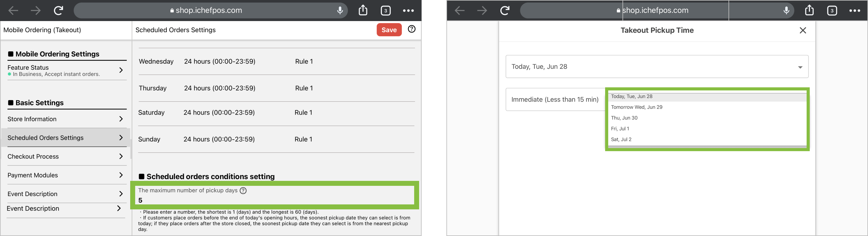Click the red Save button
Viewport: 868px width, 236px height.
point(389,30)
